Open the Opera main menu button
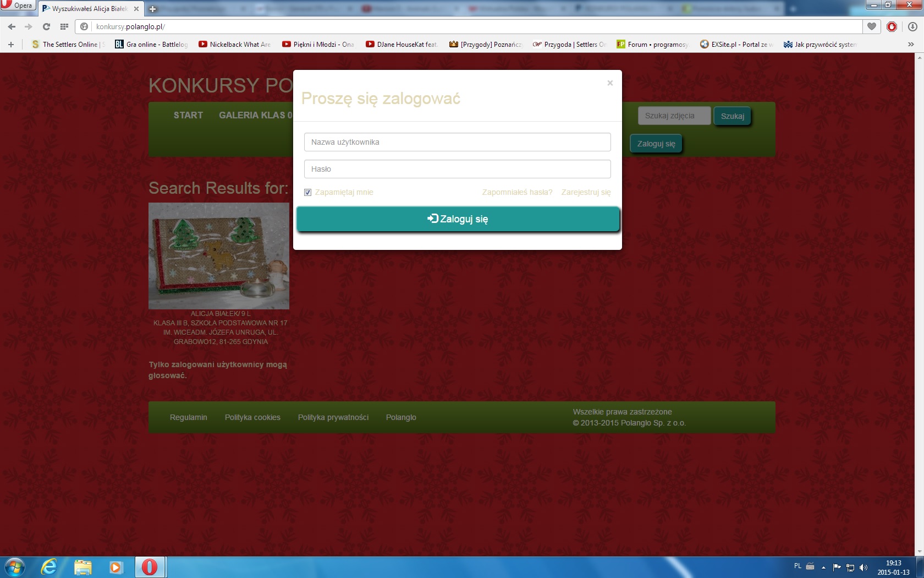The width and height of the screenshot is (924, 578). pos(18,6)
